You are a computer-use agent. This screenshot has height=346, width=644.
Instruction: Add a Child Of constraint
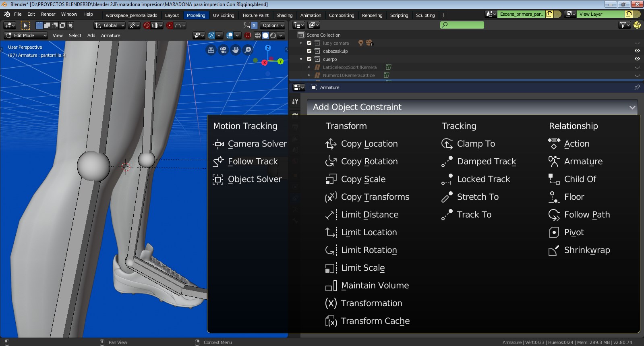tap(572, 179)
